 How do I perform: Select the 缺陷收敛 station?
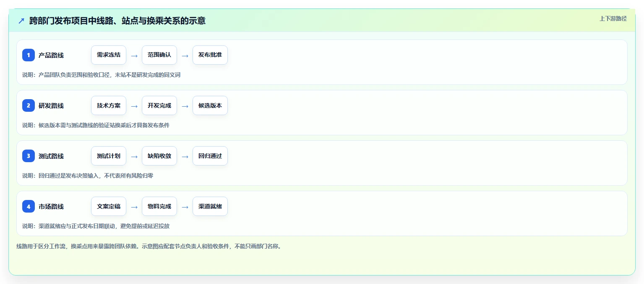159,156
